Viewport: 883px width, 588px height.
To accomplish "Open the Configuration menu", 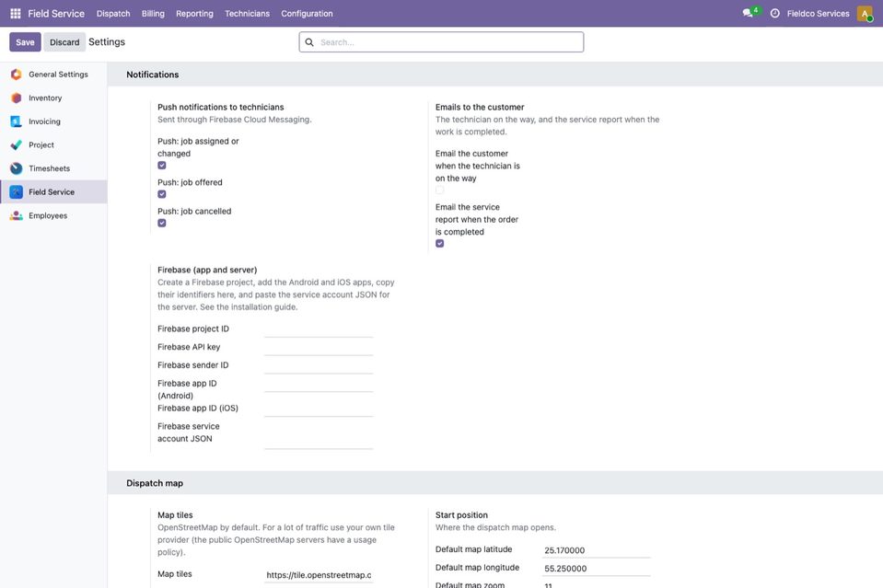I will [x=307, y=14].
